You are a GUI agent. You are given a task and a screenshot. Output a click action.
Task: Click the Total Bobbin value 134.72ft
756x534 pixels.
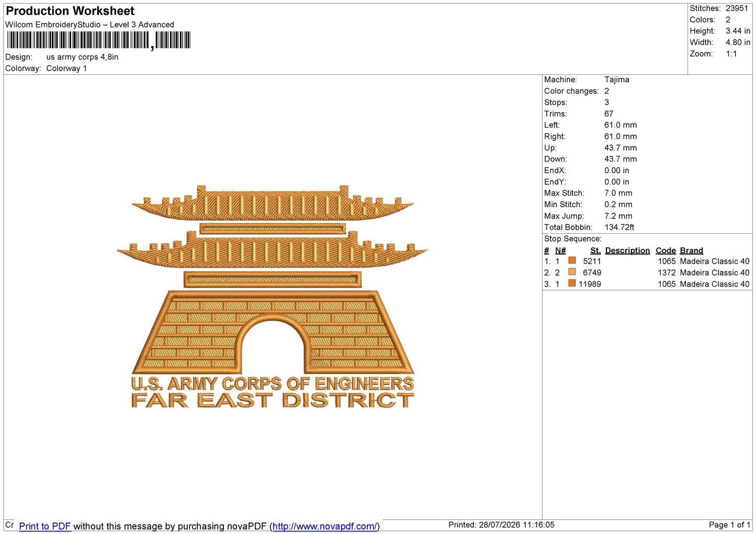(x=619, y=227)
